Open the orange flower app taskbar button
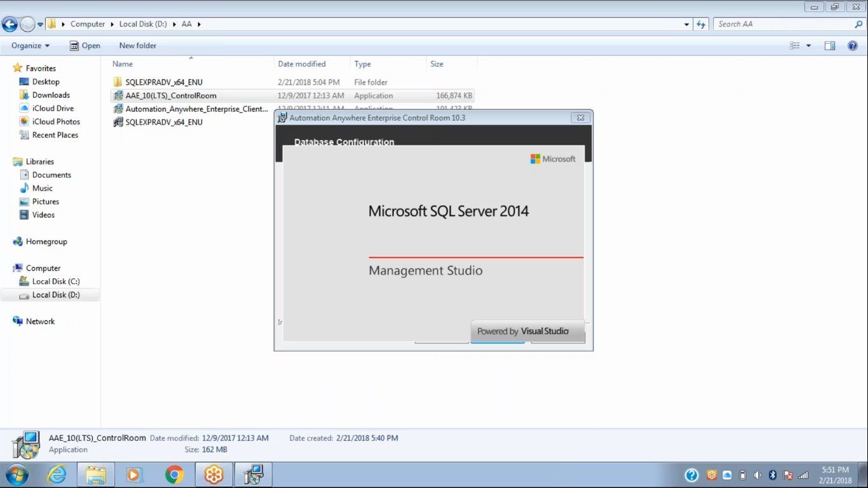The height and width of the screenshot is (488, 868). [214, 475]
